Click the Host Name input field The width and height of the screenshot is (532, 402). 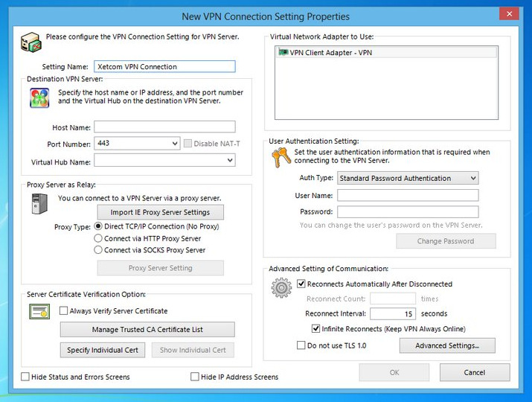point(164,127)
